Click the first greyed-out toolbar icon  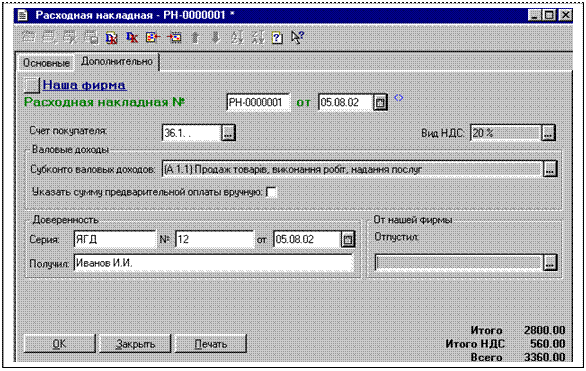tap(29, 37)
